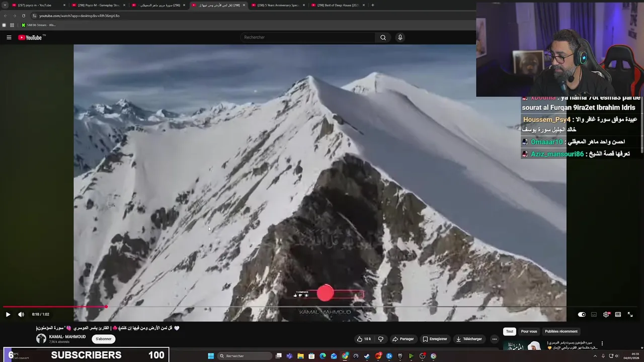Screen dimensions: 644x362
Task: Show hidden system tray icons chevron
Action: coord(595,356)
